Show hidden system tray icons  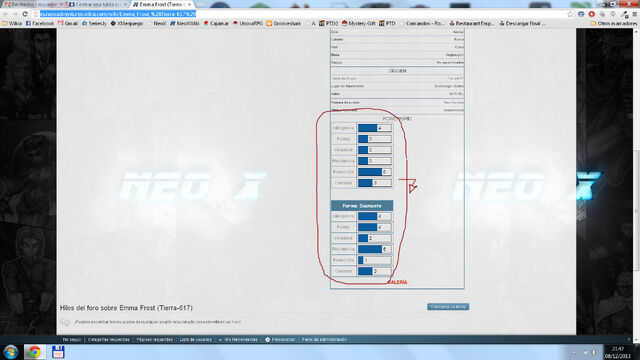tap(574, 352)
